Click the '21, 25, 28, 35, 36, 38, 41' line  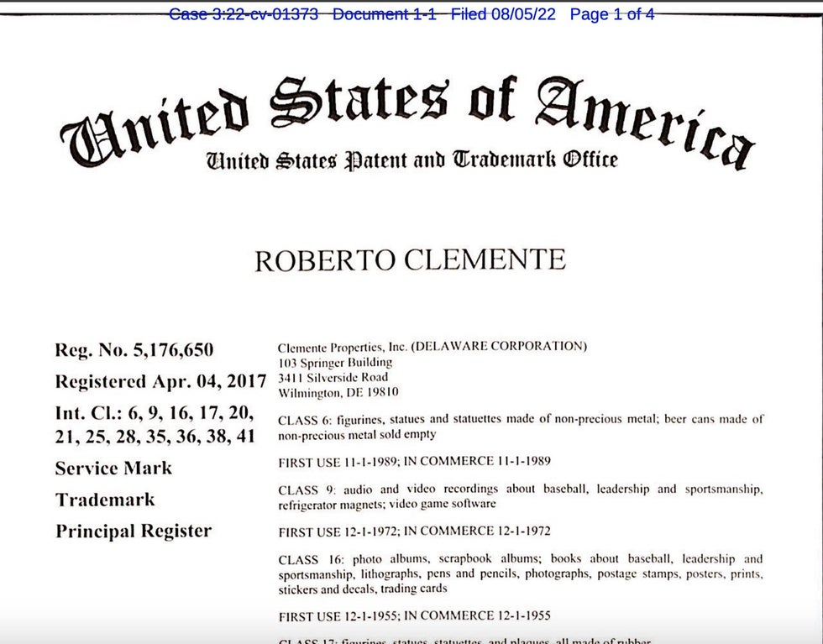coord(155,436)
